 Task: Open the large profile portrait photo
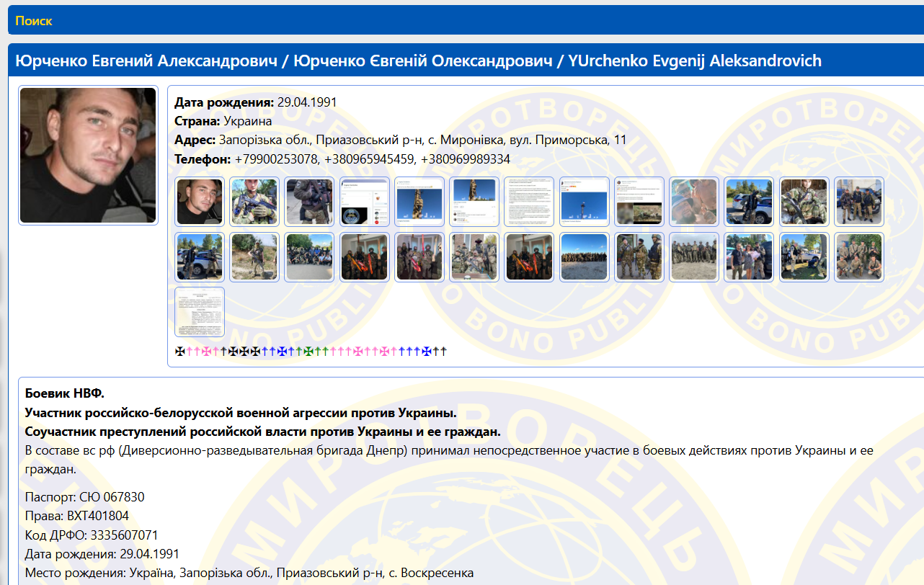coord(88,156)
